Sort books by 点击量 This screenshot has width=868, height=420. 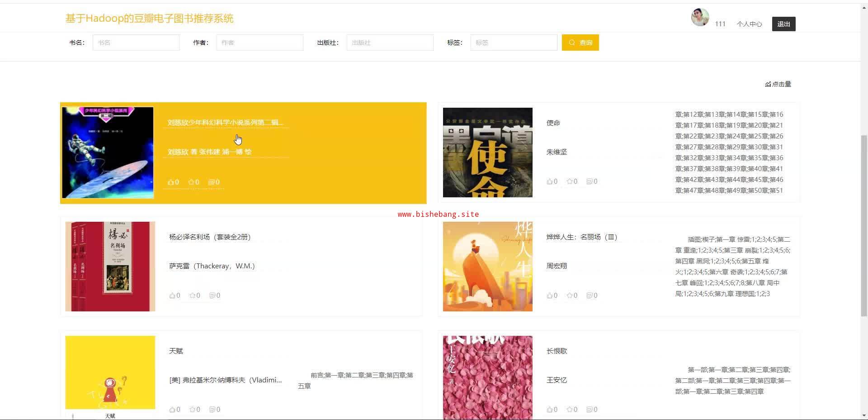pos(778,84)
